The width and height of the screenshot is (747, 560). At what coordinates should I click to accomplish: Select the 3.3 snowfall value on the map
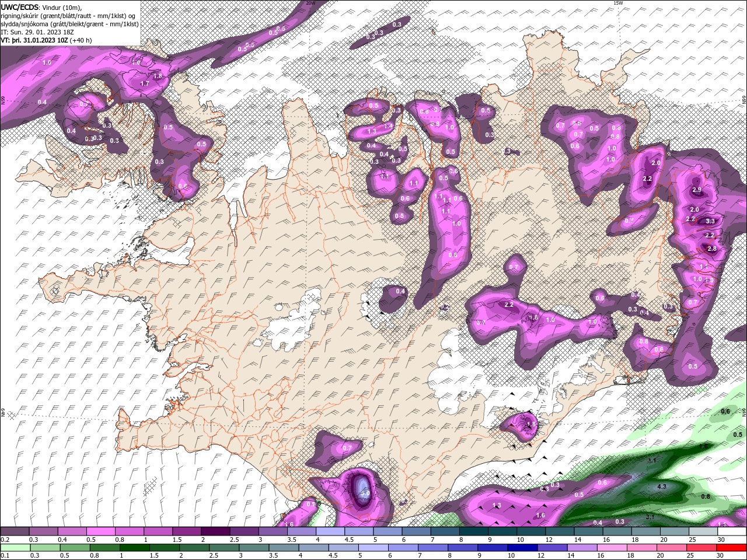(710, 221)
